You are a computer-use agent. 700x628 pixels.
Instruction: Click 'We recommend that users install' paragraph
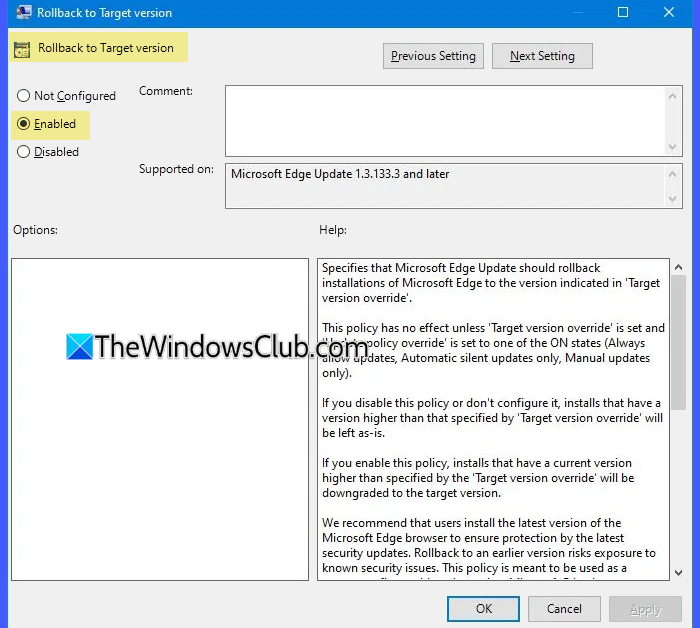489,545
